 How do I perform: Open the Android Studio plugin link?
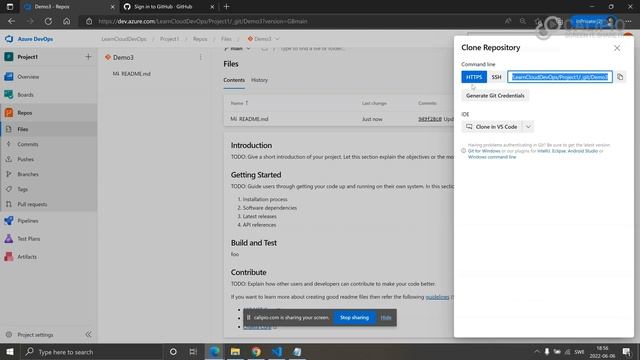(582, 151)
